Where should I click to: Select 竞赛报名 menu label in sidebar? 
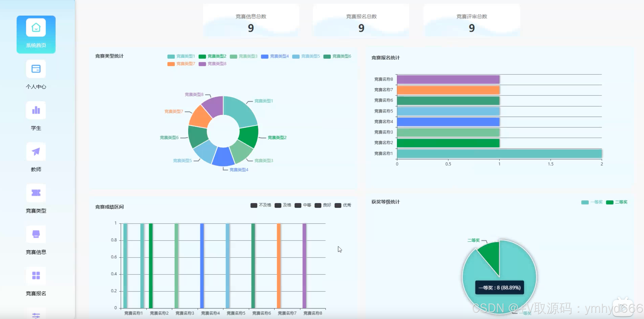point(36,294)
